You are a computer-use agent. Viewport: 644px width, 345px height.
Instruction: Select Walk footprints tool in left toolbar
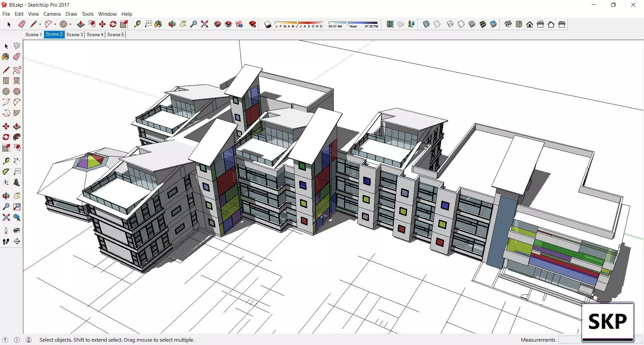click(x=6, y=241)
